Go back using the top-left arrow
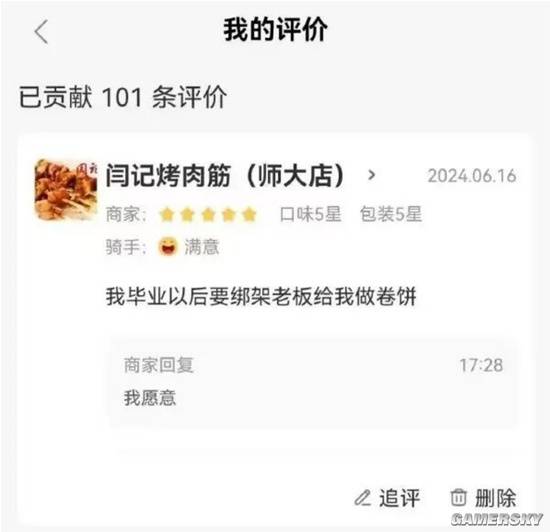This screenshot has height=532, width=550. [41, 32]
